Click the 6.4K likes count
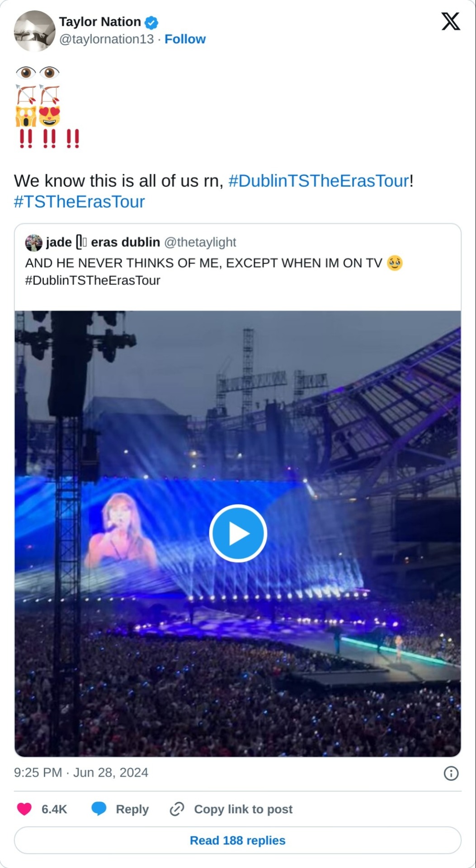 (x=54, y=809)
